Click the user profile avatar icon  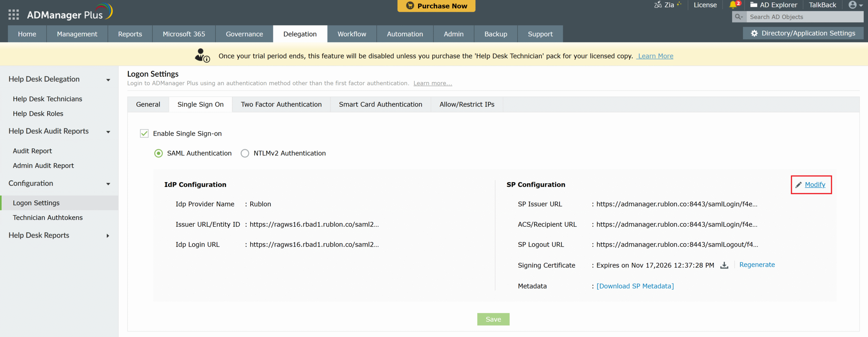tap(852, 5)
